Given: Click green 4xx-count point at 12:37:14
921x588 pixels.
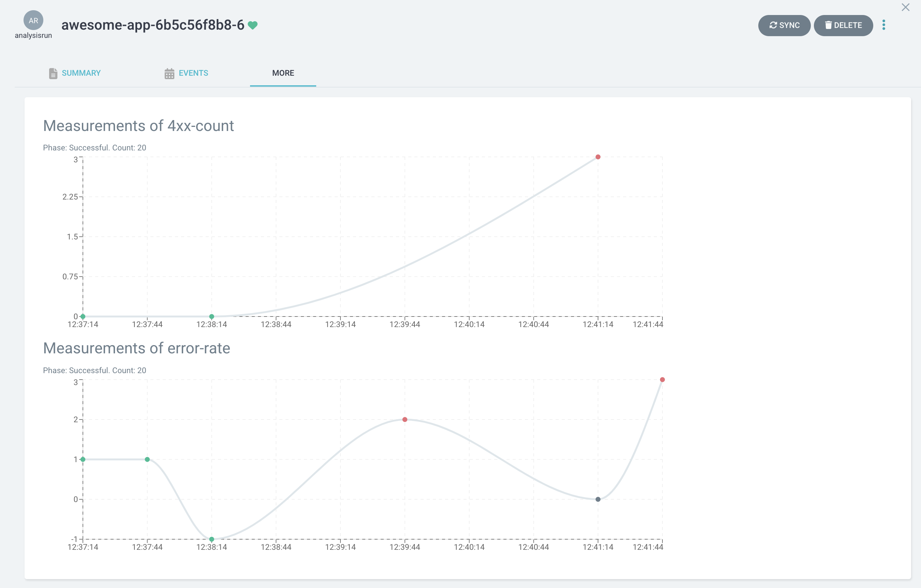Looking at the screenshot, I should (83, 317).
